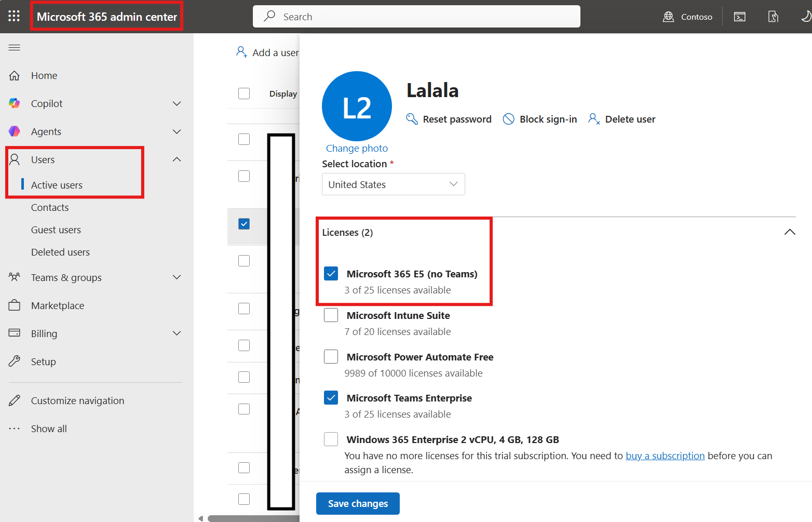812x522 pixels.
Task: Click the L2 profile avatar
Action: 357,106
